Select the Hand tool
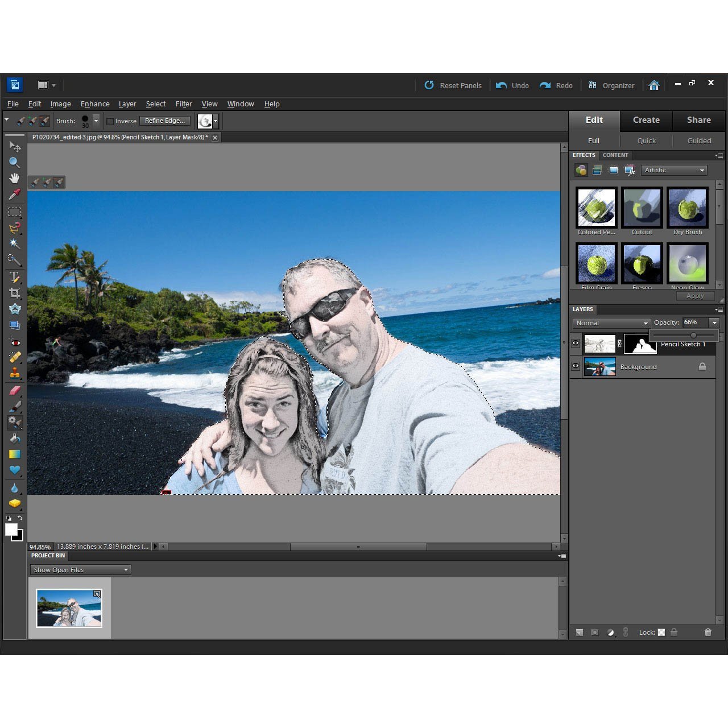 pos(15,178)
